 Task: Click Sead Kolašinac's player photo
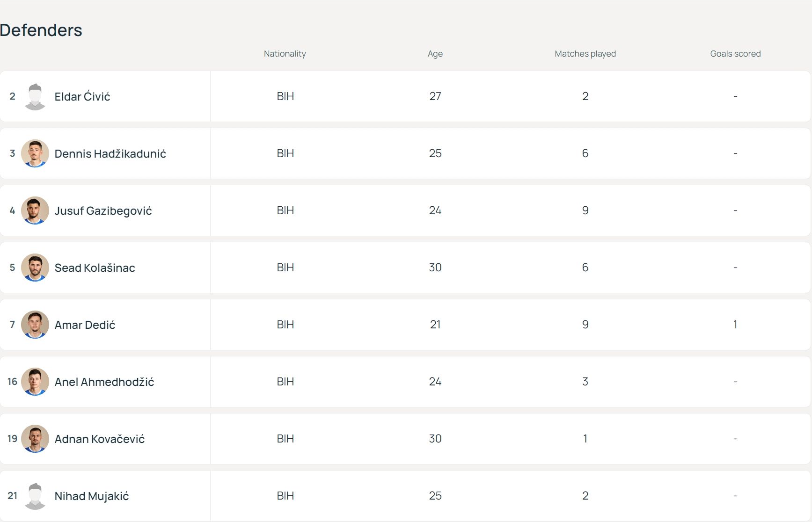[x=35, y=268]
